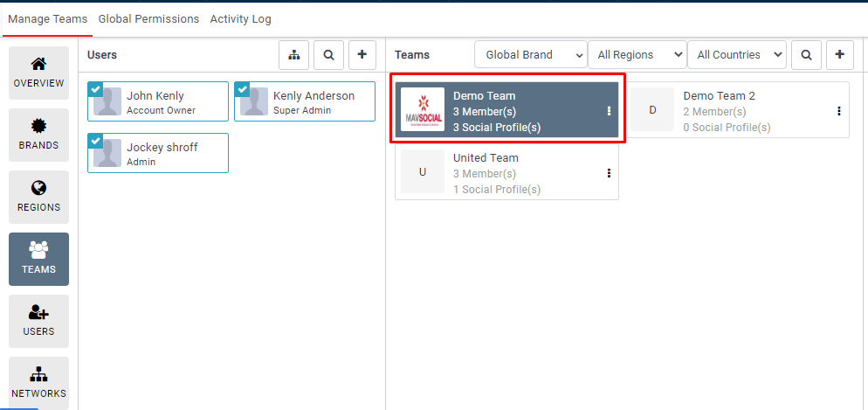Viewport: 868px width, 410px height.
Task: Expand the Global Brand dropdown
Action: pos(531,54)
